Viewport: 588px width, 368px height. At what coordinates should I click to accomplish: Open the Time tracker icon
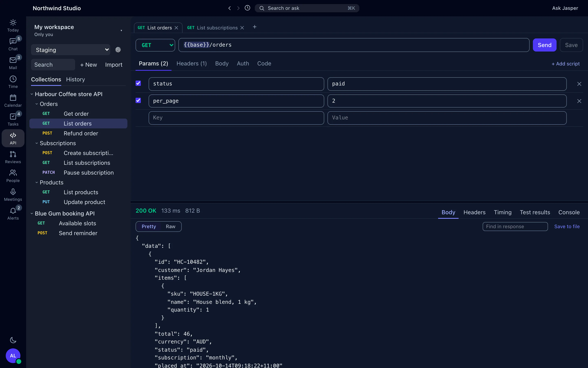coord(13,82)
